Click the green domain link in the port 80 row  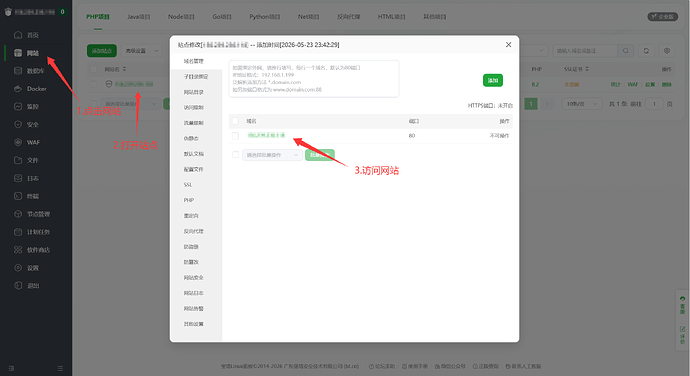[x=266, y=135]
